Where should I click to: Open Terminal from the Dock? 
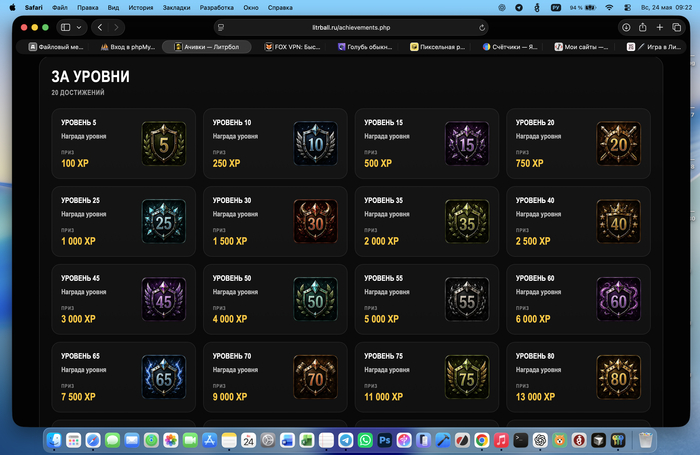[x=521, y=441]
